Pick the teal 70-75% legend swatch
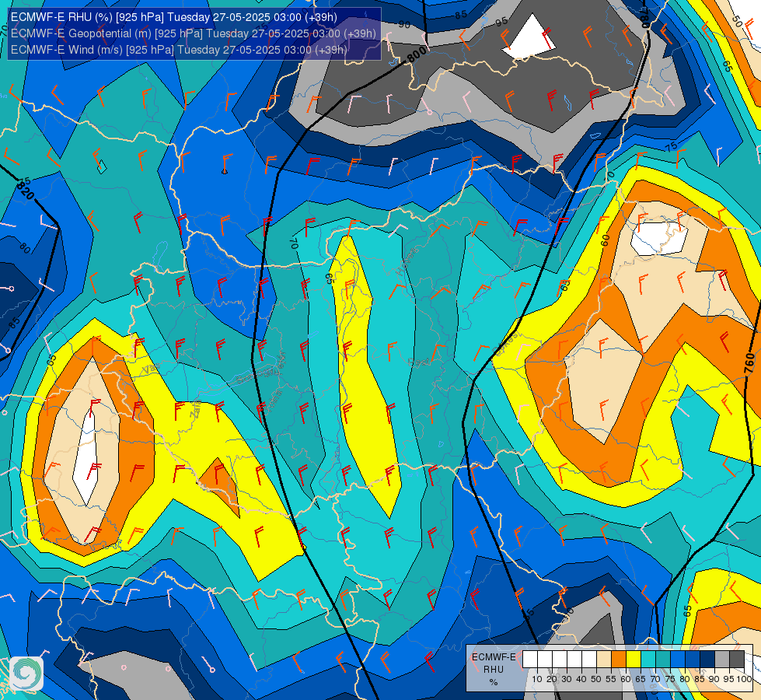 tap(663, 659)
